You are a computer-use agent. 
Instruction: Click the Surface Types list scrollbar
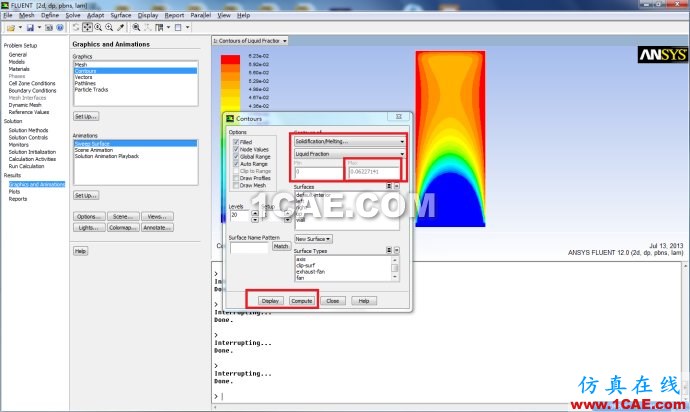pos(395,268)
